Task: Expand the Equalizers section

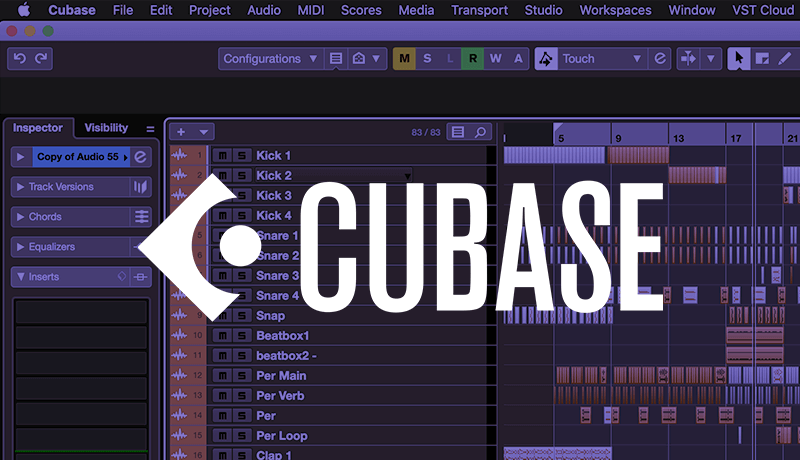Action: [20, 247]
